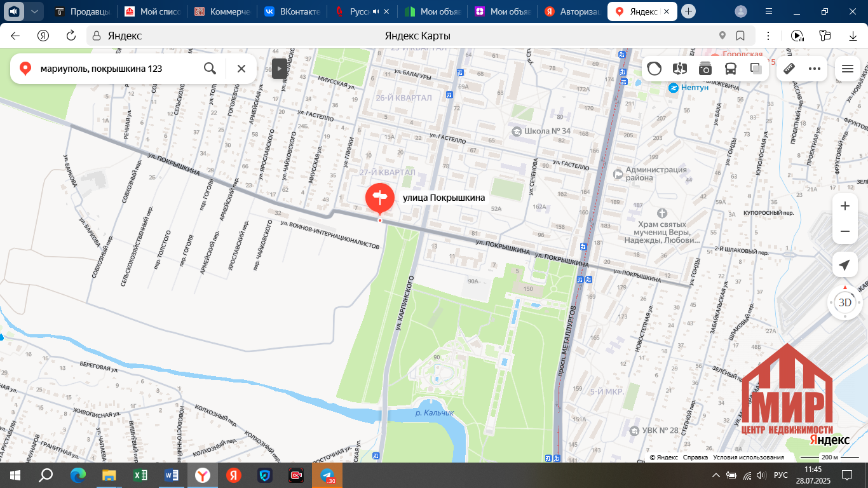
Task: Click the Школа № 34 map label
Action: point(541,132)
